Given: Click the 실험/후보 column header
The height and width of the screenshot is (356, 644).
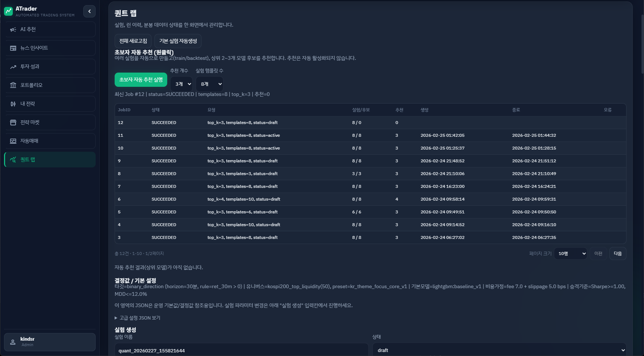Looking at the screenshot, I should click(361, 110).
